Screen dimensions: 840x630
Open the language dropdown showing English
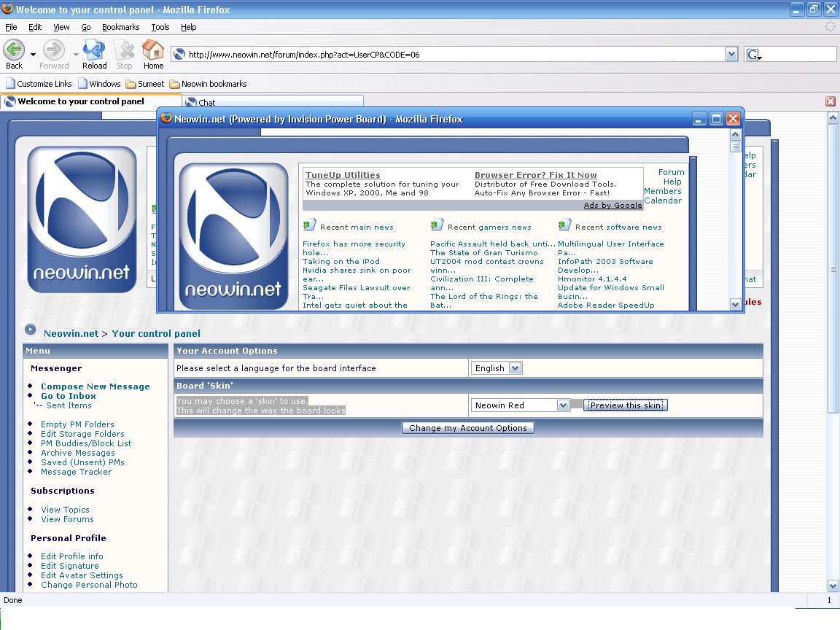click(x=515, y=368)
